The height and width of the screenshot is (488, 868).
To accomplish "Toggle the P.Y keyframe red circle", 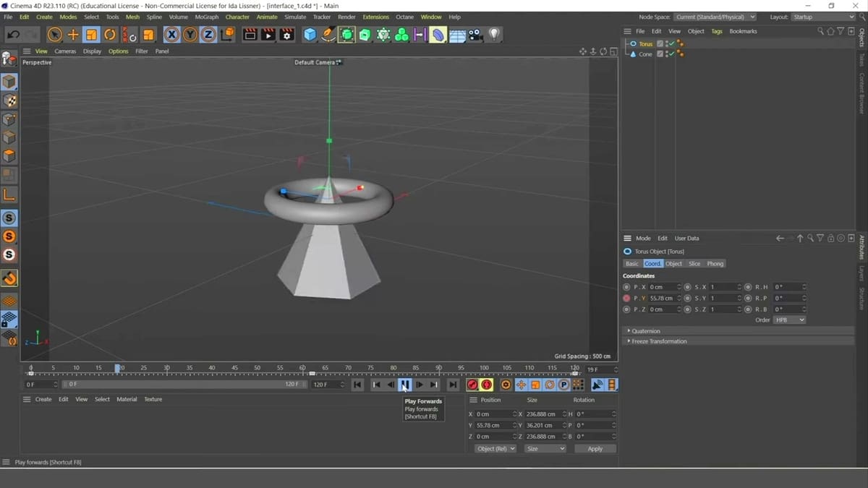I will tap(626, 298).
